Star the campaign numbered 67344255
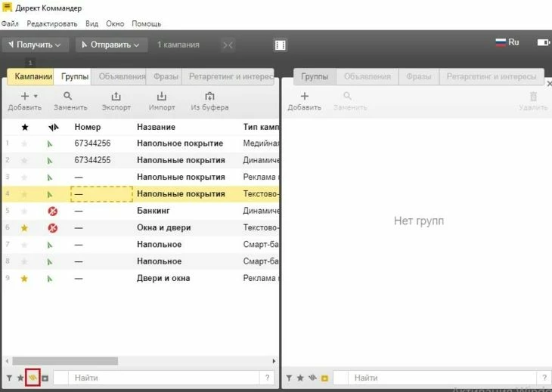552x392 pixels. pos(24,160)
